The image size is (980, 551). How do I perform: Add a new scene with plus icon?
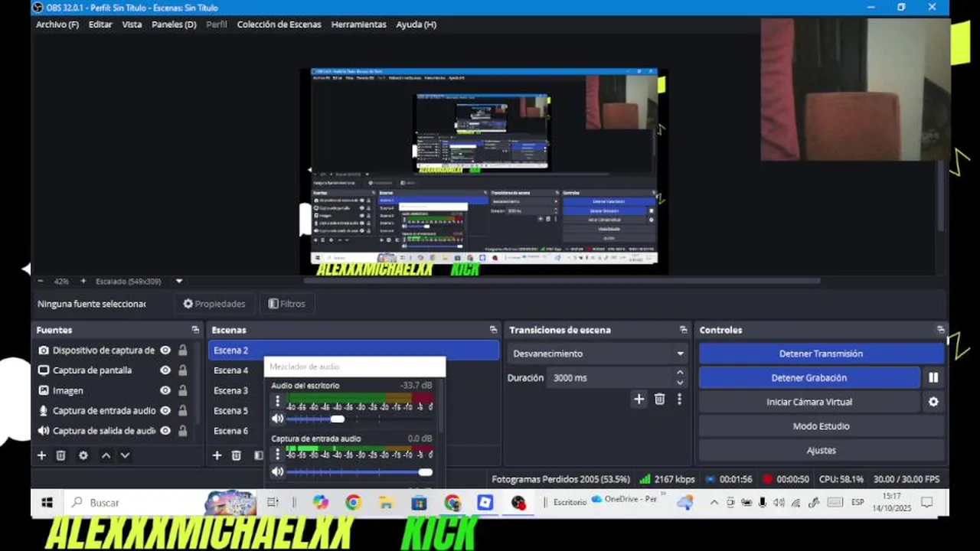coord(217,455)
